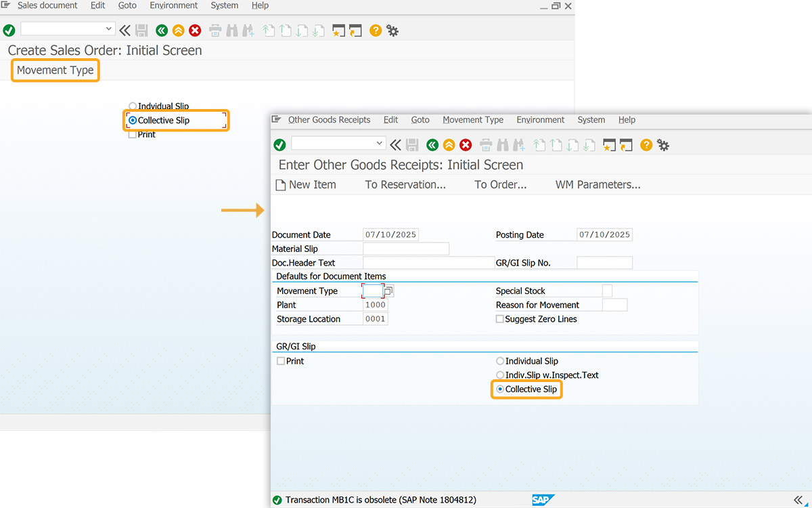The height and width of the screenshot is (508, 812).
Task: Click red Cancel icon in Sales Order window
Action: [x=195, y=30]
